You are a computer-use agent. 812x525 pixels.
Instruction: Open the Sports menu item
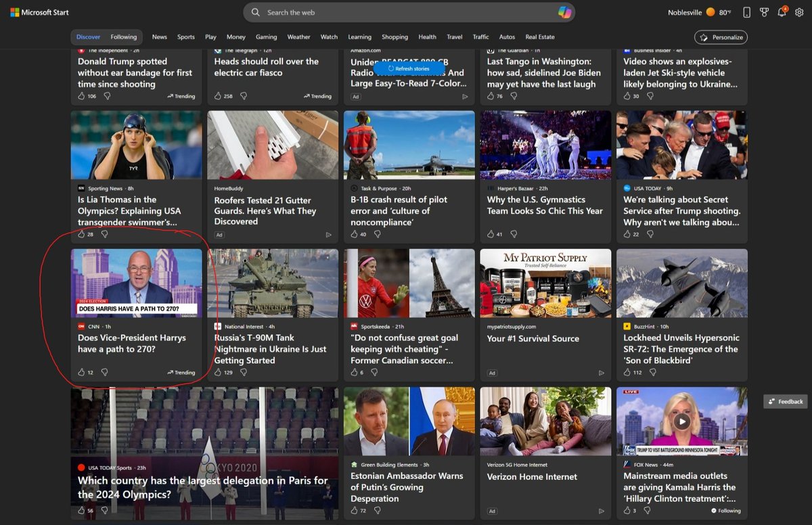186,37
